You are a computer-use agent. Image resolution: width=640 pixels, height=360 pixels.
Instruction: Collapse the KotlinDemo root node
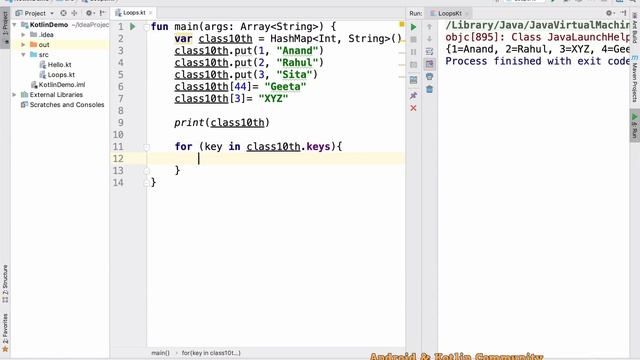click(15, 25)
